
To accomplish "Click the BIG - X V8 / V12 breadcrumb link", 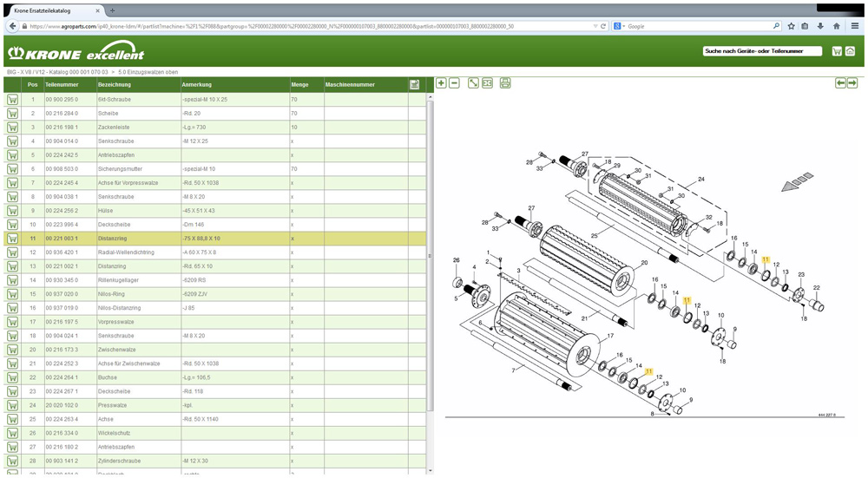I will pos(28,71).
